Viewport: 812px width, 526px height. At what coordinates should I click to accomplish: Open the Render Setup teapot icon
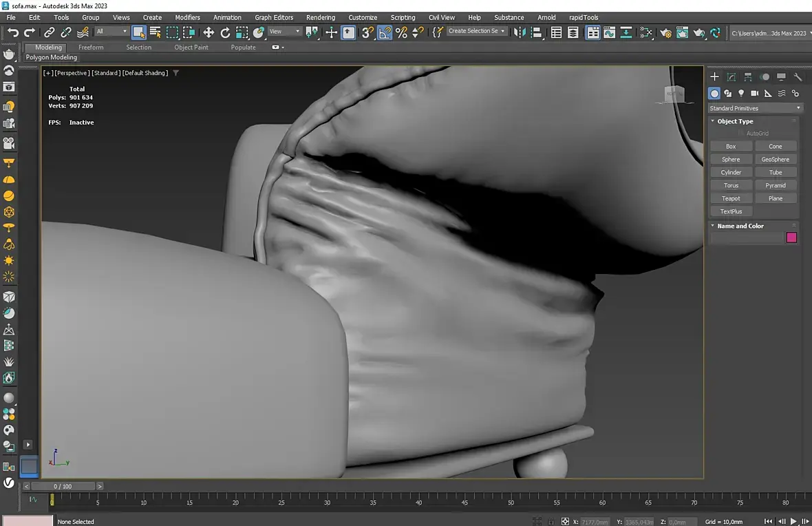click(665, 32)
